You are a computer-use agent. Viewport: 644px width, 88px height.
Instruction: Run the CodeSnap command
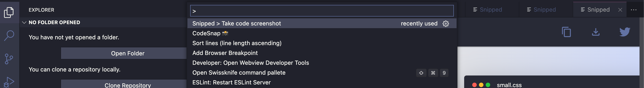[x=322, y=33]
